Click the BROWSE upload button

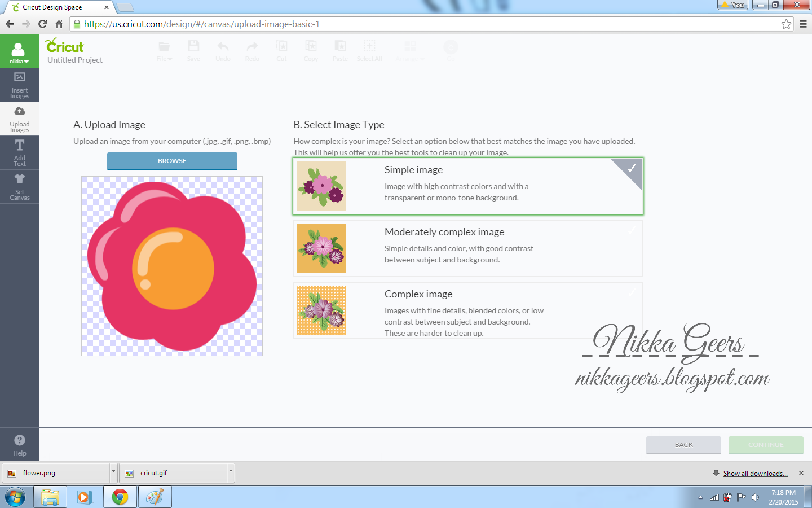(x=172, y=161)
